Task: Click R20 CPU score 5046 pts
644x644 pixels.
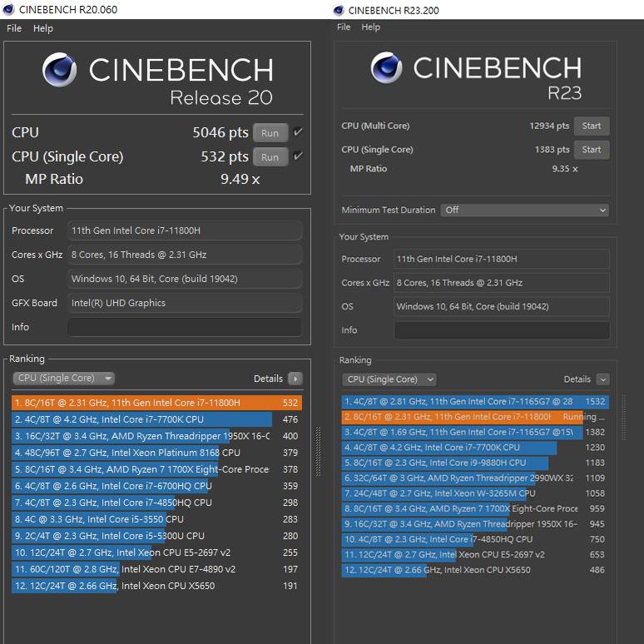Action: (220, 132)
